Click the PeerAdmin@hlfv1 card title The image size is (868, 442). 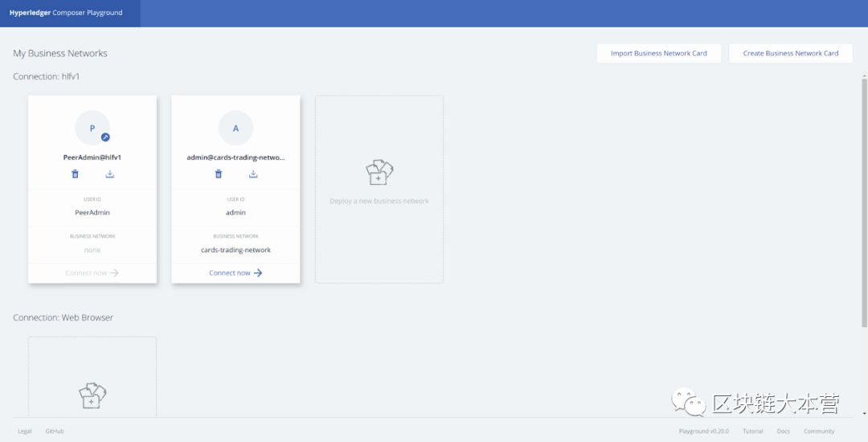point(92,157)
